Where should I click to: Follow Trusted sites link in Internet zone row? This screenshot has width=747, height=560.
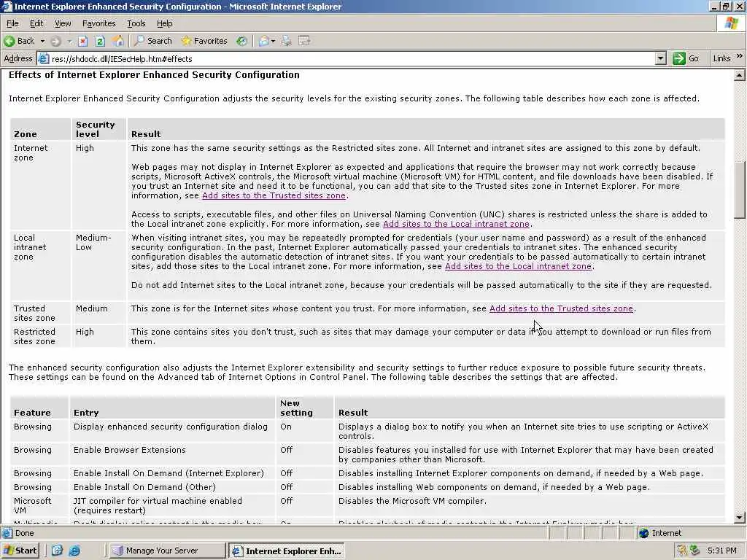(x=274, y=195)
